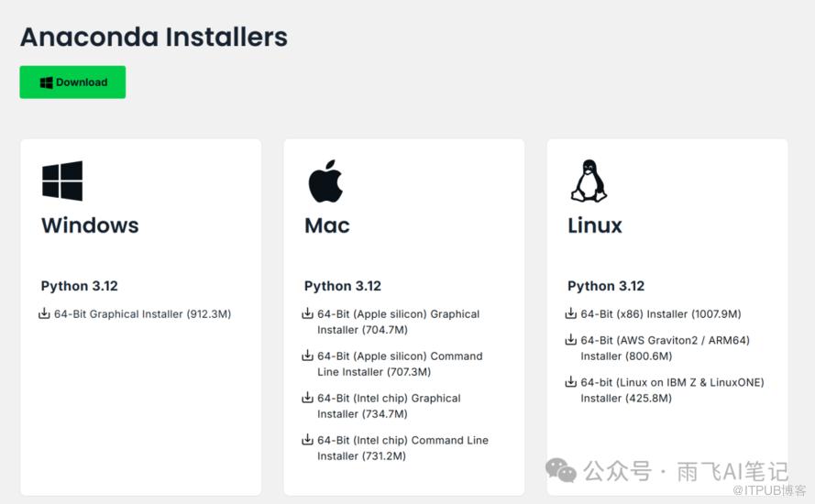815x504 pixels.
Task: Click the Windows logo in the Windows card
Action: tap(62, 181)
